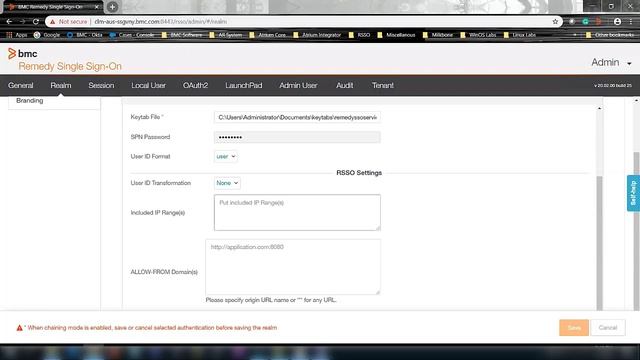Open the OAuth2 tab
640x360 pixels.
coord(196,85)
